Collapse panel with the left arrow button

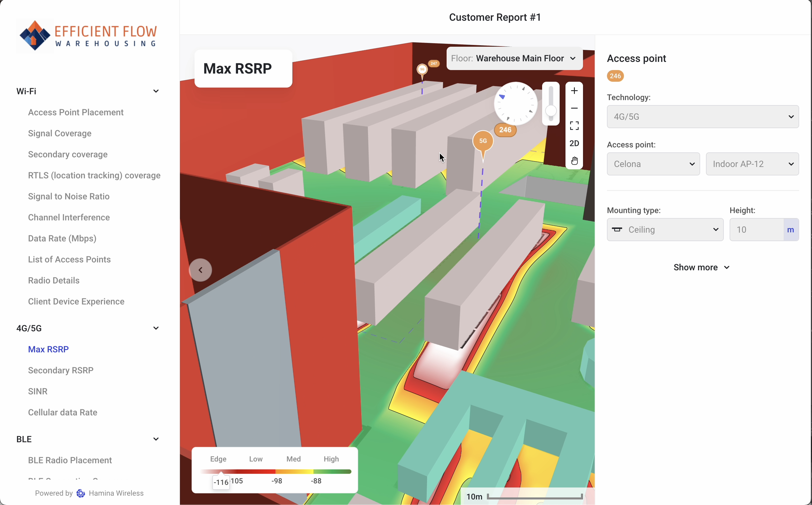click(x=200, y=270)
